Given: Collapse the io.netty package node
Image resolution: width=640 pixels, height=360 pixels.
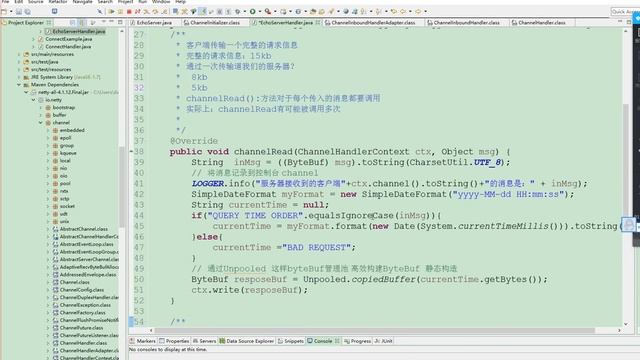Looking at the screenshot, I should click(33, 100).
